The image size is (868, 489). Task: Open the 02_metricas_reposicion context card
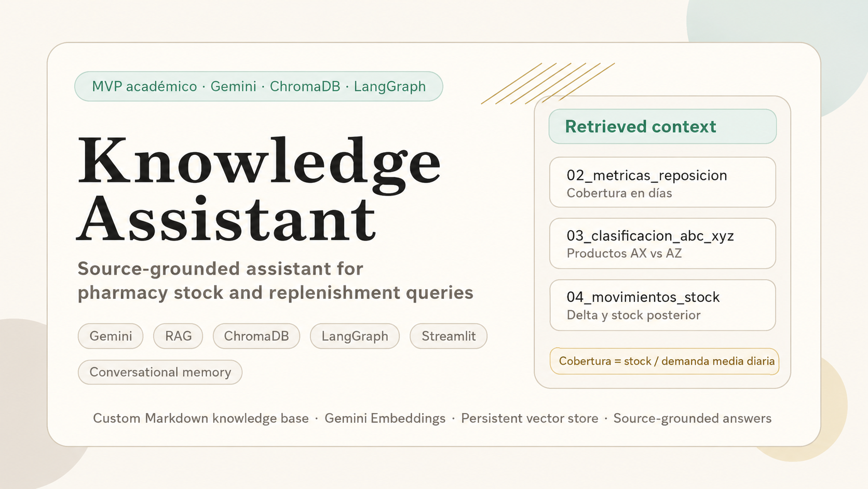point(662,182)
